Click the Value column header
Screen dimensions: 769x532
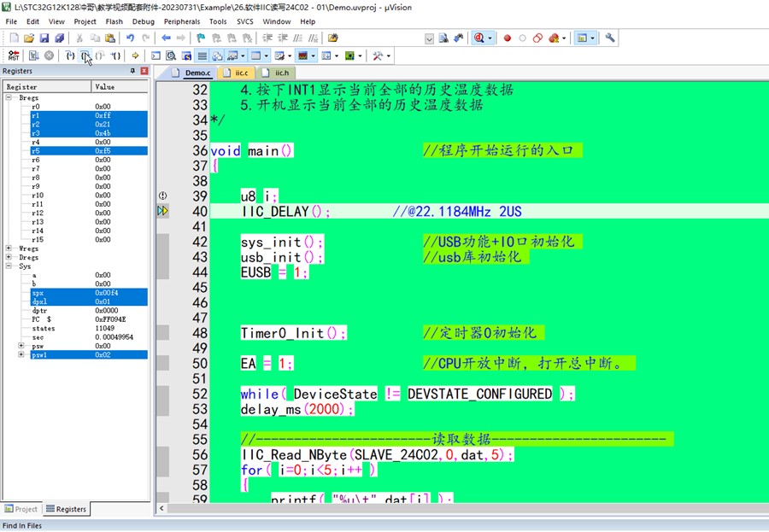coord(120,86)
